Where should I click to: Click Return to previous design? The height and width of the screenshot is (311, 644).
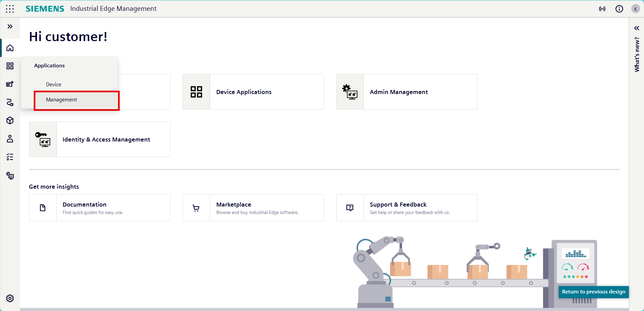tap(593, 292)
